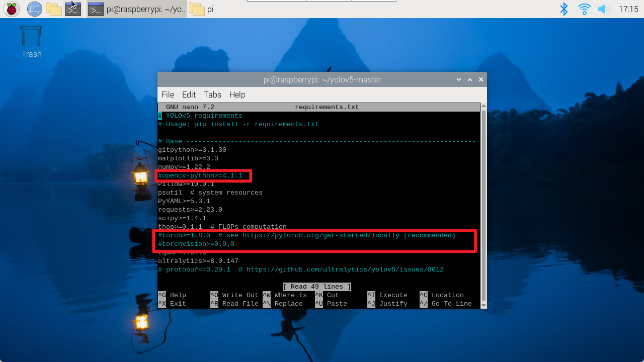This screenshot has width=644, height=362.
Task: Maximize the terminal window
Action: [470, 79]
